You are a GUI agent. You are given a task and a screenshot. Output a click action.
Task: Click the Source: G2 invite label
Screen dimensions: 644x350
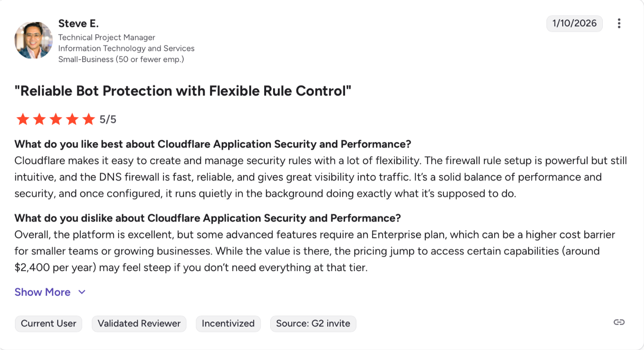click(313, 324)
